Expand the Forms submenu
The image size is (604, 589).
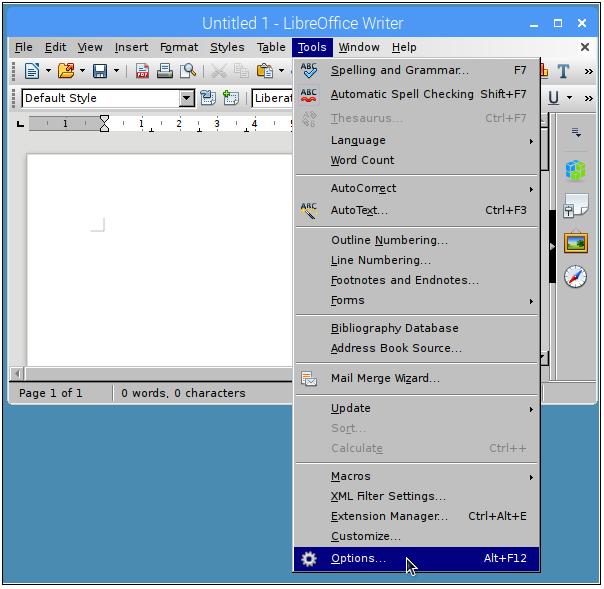[x=416, y=300]
